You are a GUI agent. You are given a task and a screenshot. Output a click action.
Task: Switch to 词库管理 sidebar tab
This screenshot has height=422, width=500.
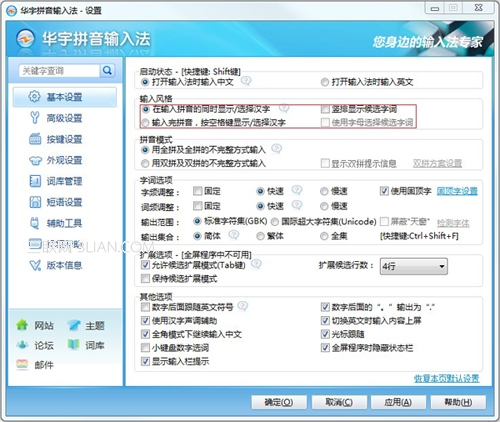tap(65, 181)
